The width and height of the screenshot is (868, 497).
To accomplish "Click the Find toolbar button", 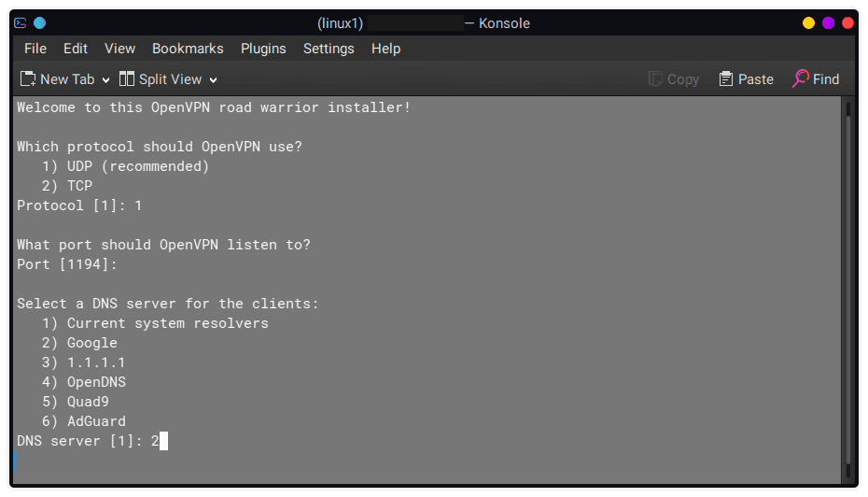I will (x=816, y=79).
